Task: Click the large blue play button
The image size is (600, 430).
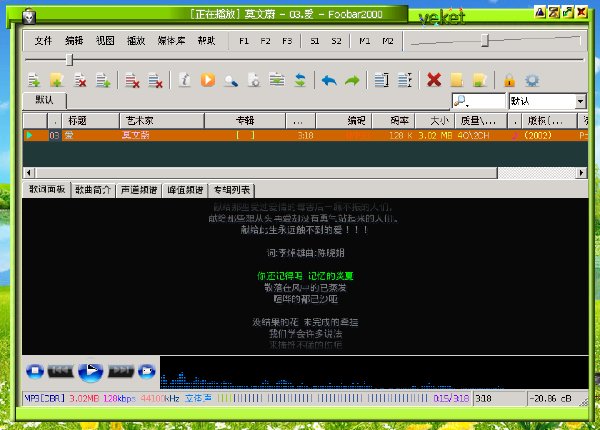Action: 91,371
